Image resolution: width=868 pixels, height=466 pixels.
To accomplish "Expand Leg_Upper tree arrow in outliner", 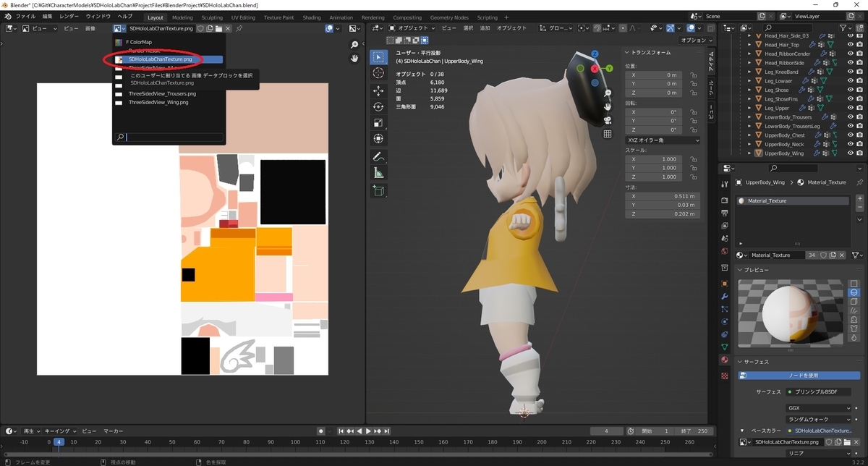I will [x=750, y=108].
